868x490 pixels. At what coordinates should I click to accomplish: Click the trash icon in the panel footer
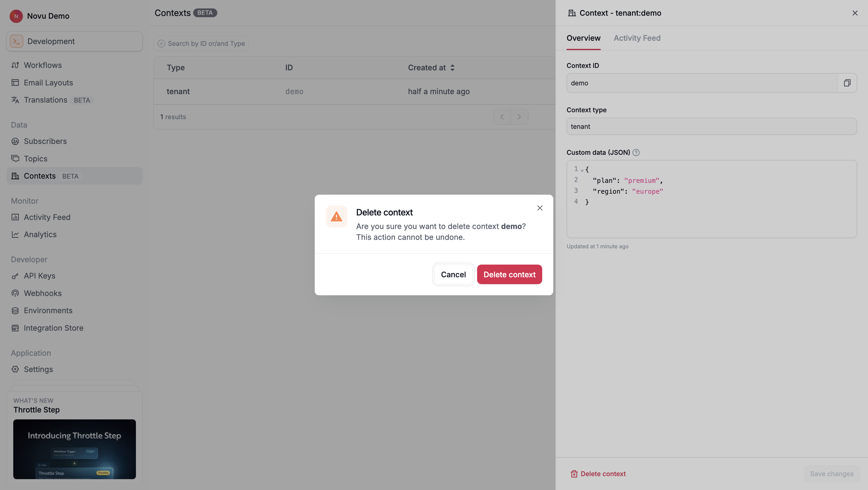click(574, 474)
